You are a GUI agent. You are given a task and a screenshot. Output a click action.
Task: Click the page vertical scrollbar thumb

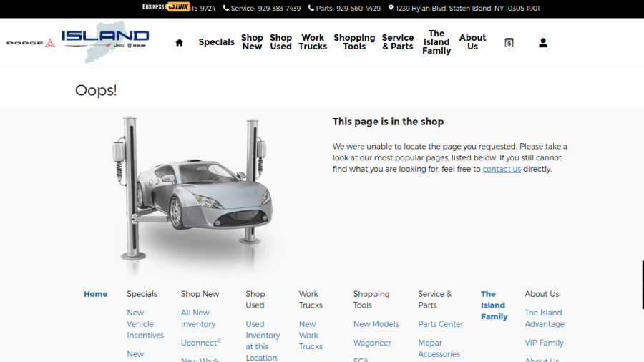pyautogui.click(x=643, y=285)
